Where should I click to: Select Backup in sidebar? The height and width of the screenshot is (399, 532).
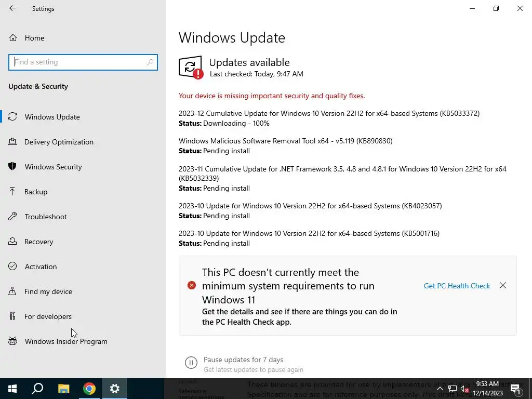[36, 192]
